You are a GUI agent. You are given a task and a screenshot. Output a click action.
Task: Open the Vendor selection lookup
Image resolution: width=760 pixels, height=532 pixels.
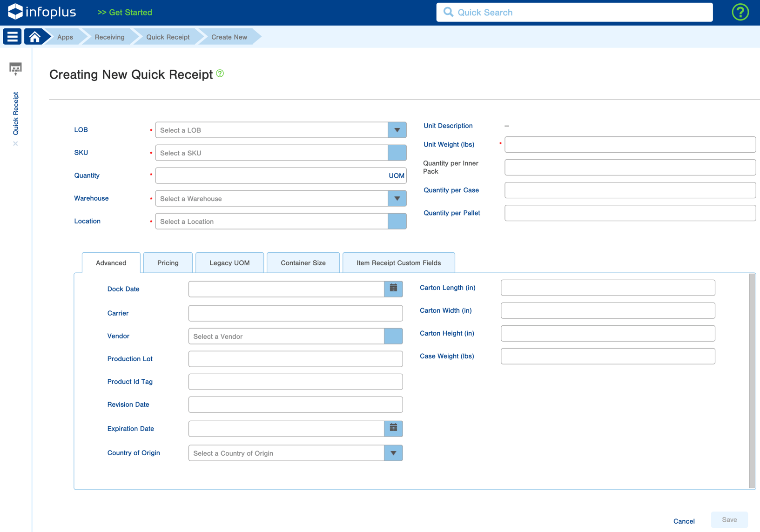click(393, 336)
